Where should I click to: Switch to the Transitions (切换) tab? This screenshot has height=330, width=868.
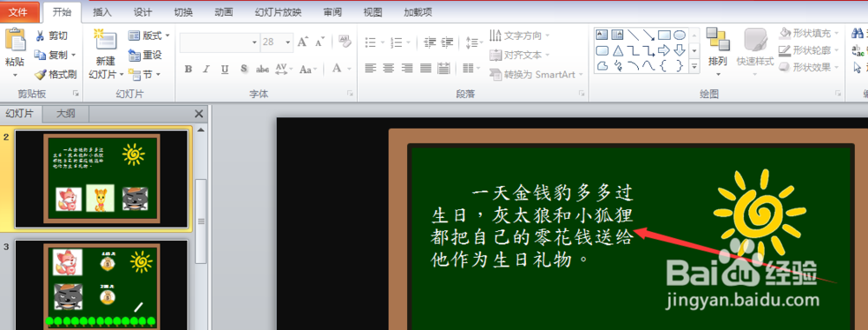coord(183,12)
